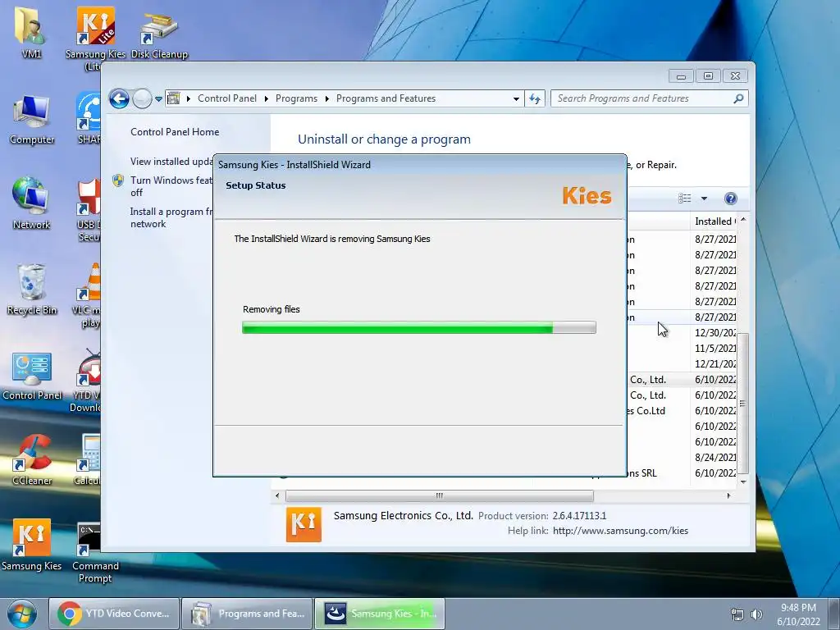Click the volume speaker tray icon
Image resolution: width=840 pixels, height=630 pixels.
click(x=756, y=614)
